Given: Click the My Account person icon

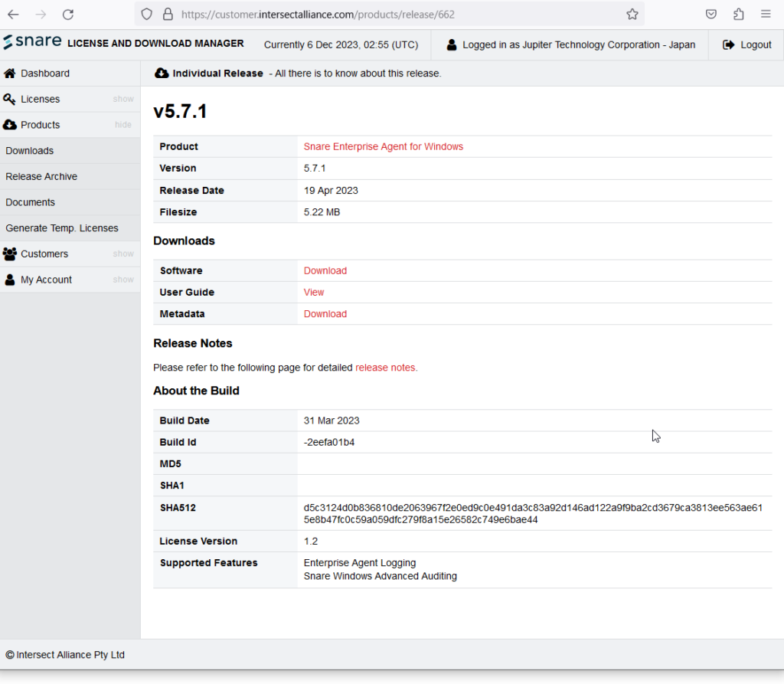Looking at the screenshot, I should pos(9,280).
